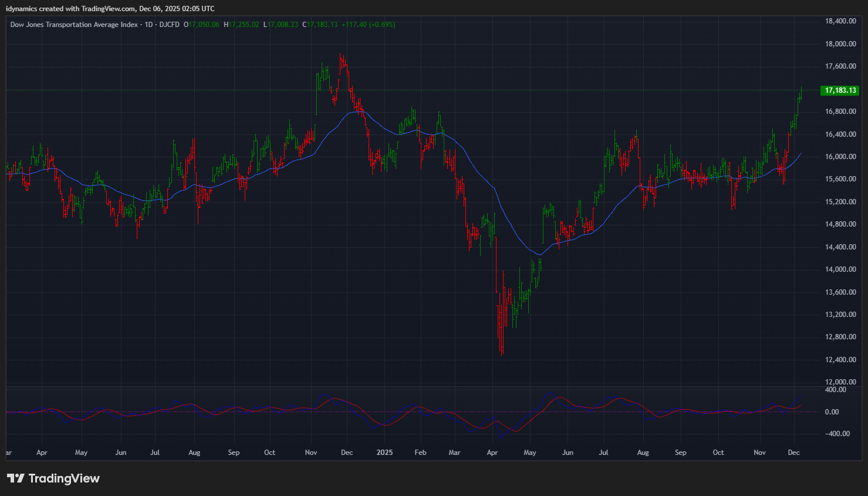Viewport: 868px width, 496px height.
Task: Click the open value 17,050.06 in legend
Action: pyautogui.click(x=204, y=25)
